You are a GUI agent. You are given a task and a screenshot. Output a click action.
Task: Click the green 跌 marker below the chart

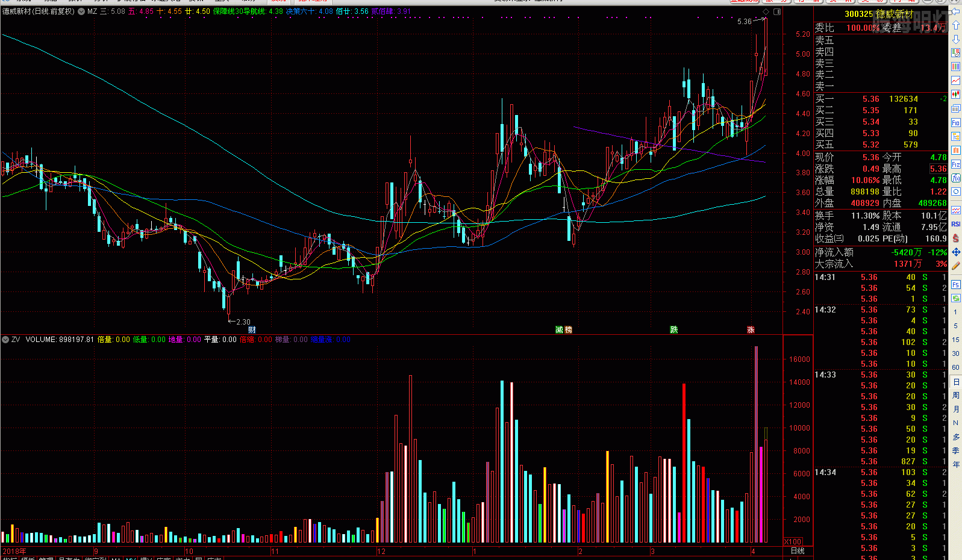[x=673, y=330]
